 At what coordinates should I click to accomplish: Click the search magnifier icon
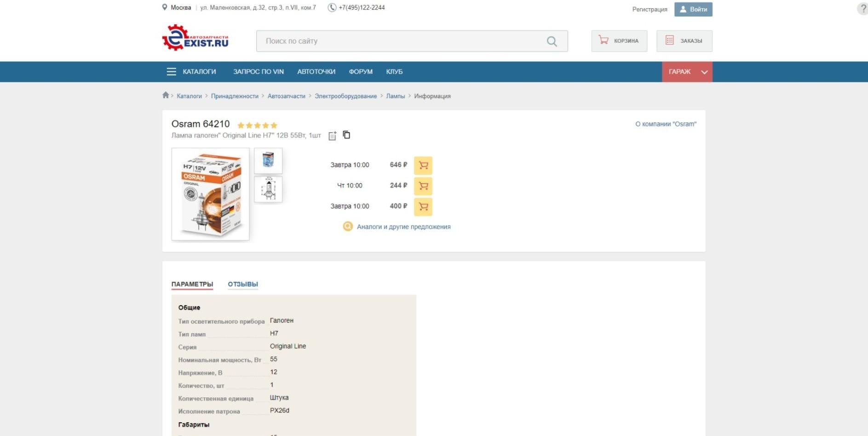[552, 41]
